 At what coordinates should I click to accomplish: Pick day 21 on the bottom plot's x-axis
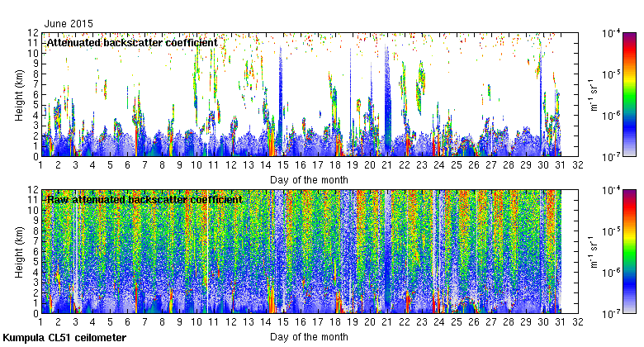pyautogui.click(x=386, y=323)
